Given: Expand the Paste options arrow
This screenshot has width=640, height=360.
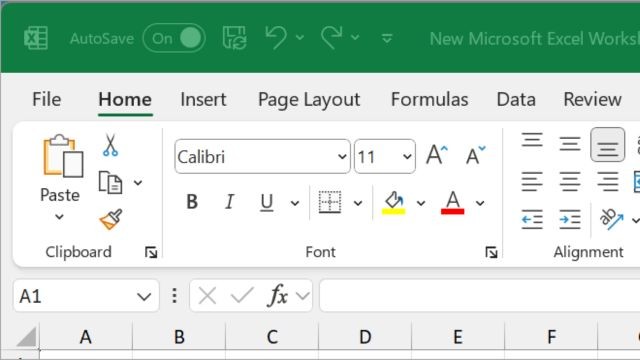Looking at the screenshot, I should pos(59,217).
